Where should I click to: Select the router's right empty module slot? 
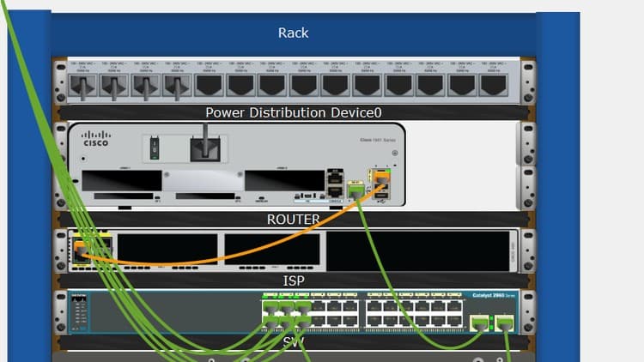(284, 180)
